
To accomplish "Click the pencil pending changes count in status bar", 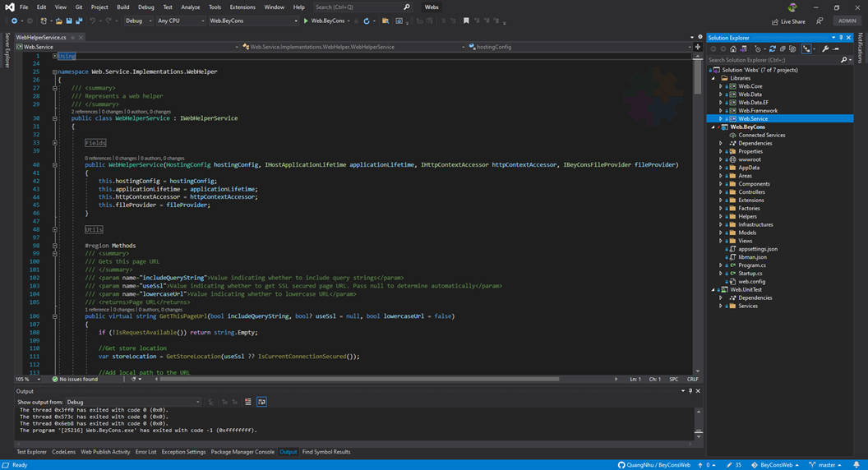I will point(734,465).
